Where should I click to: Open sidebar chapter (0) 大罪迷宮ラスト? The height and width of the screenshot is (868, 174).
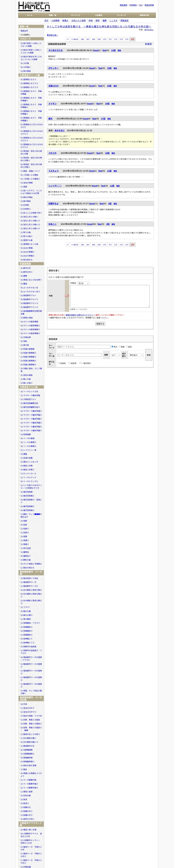28,399
